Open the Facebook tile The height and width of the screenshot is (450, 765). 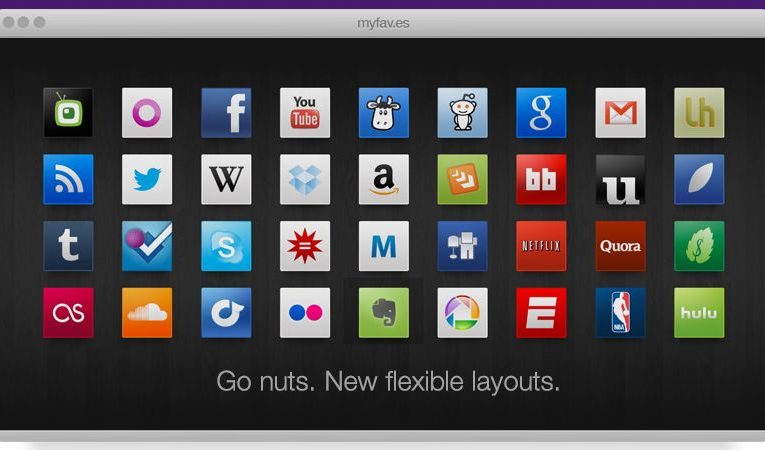[226, 113]
